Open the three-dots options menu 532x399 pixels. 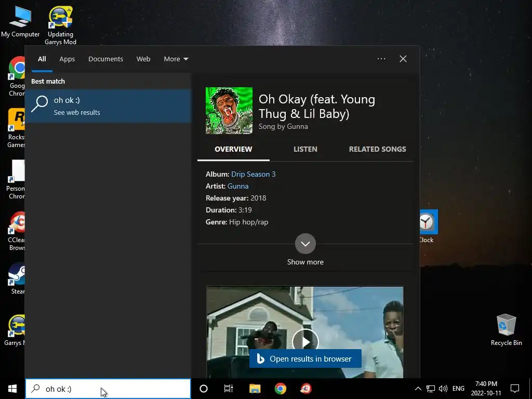coord(381,59)
